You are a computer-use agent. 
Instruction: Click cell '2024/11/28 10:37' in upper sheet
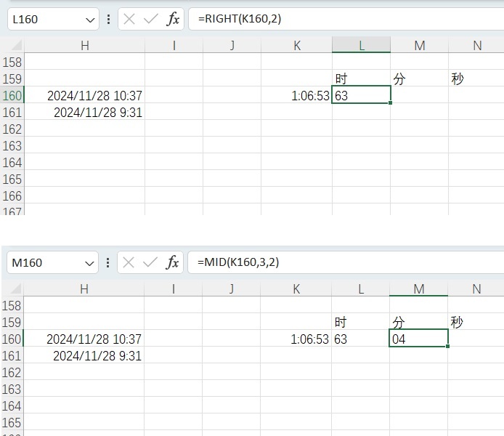click(x=85, y=95)
